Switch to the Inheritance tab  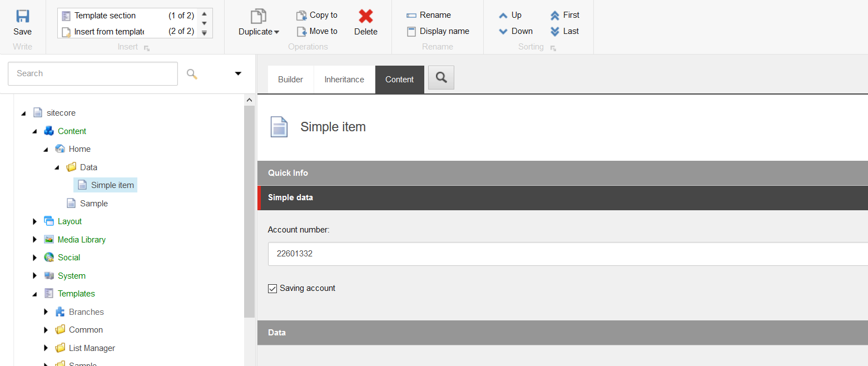(x=344, y=80)
